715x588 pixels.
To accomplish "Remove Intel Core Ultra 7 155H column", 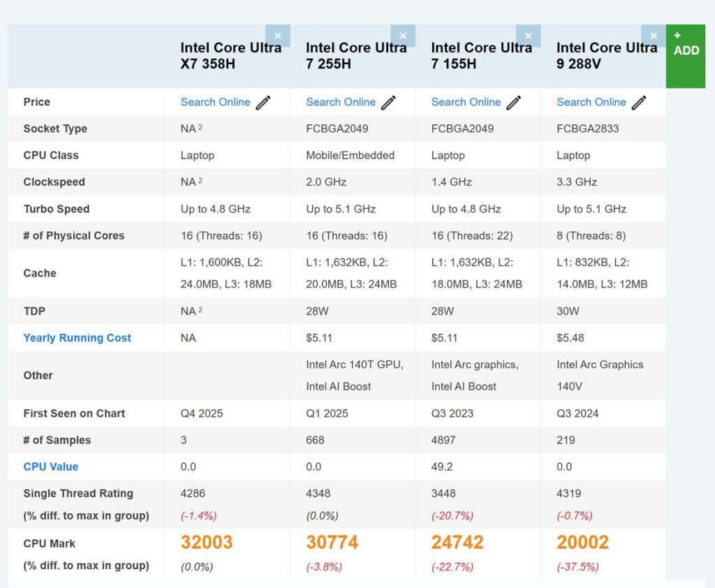I will click(x=528, y=36).
